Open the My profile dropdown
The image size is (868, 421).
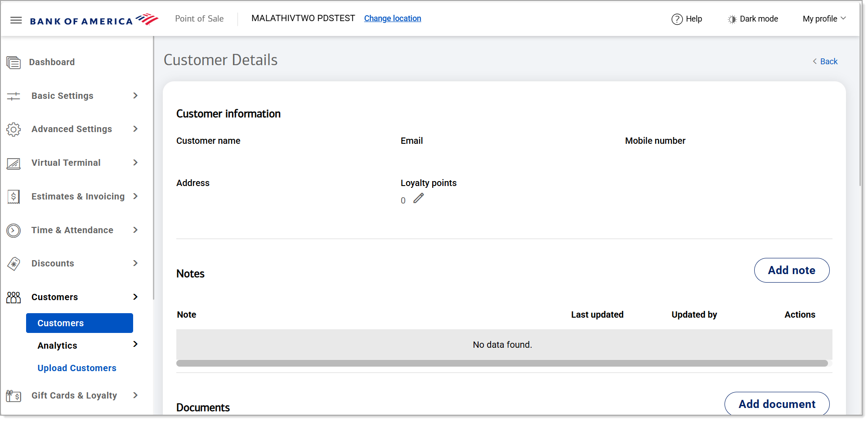(824, 19)
